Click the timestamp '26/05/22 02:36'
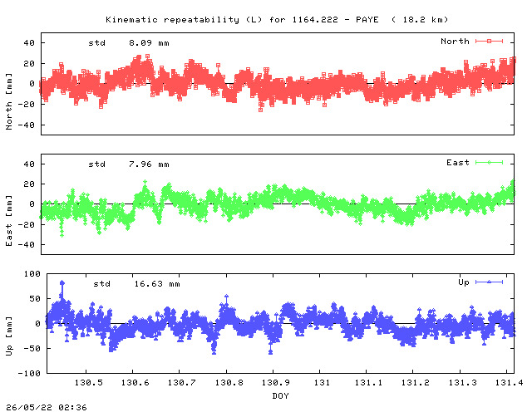The image size is (532, 412). (47, 407)
